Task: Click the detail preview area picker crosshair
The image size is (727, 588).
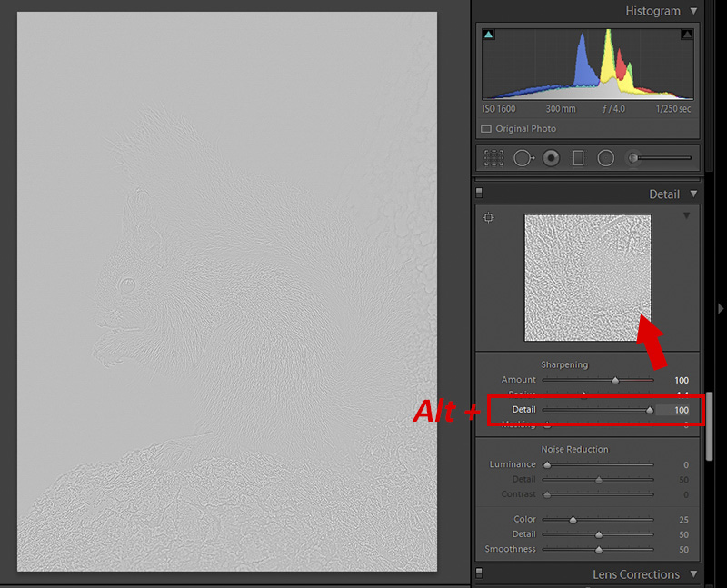Action: tap(488, 217)
